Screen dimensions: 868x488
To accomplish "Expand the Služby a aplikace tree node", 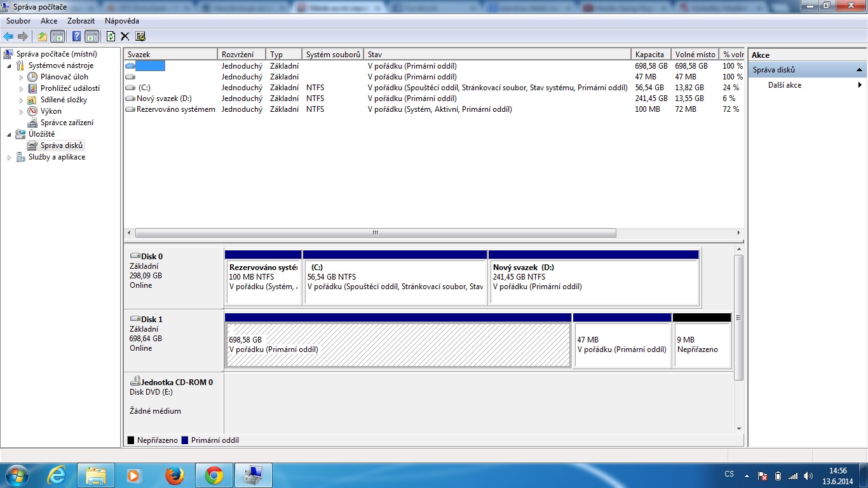I will (9, 157).
